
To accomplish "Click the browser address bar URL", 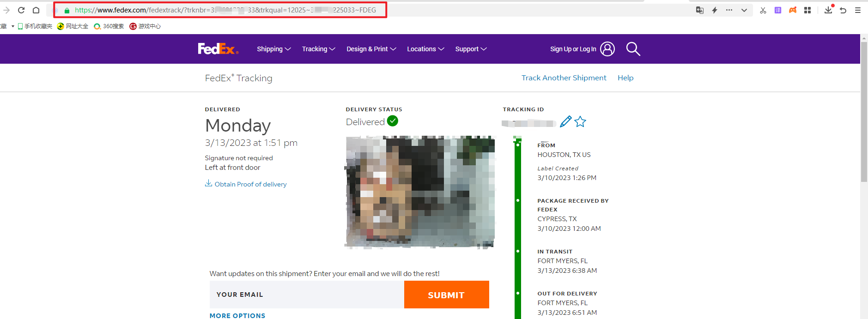I will click(225, 10).
